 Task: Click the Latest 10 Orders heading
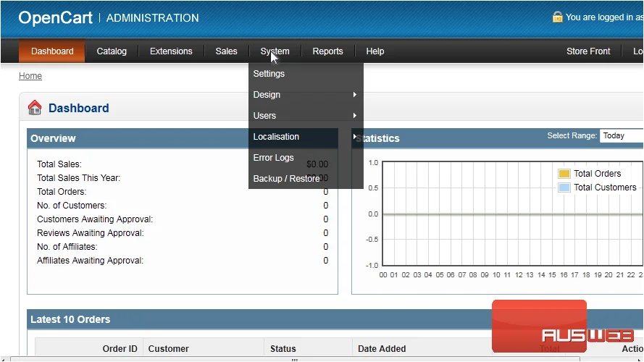[x=70, y=319]
